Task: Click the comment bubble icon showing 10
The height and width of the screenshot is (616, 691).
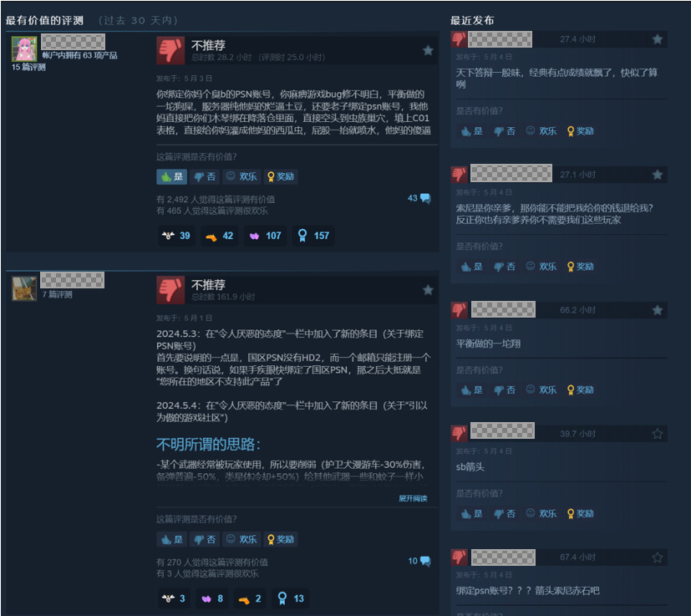Action: coord(425,561)
